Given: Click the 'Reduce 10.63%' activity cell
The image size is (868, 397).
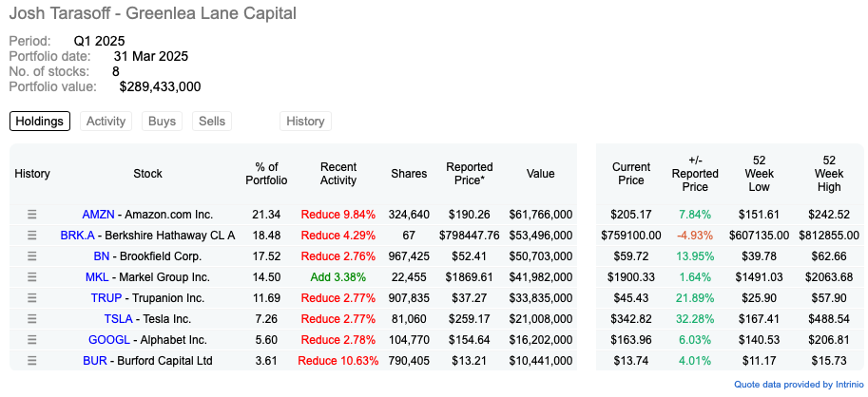Looking at the screenshot, I should [338, 361].
